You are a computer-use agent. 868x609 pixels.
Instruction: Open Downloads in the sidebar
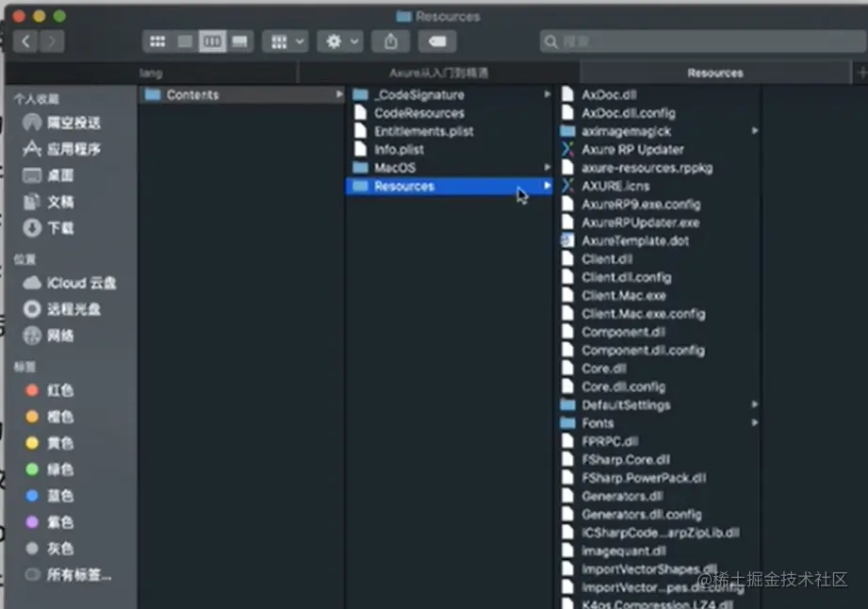coord(48,228)
